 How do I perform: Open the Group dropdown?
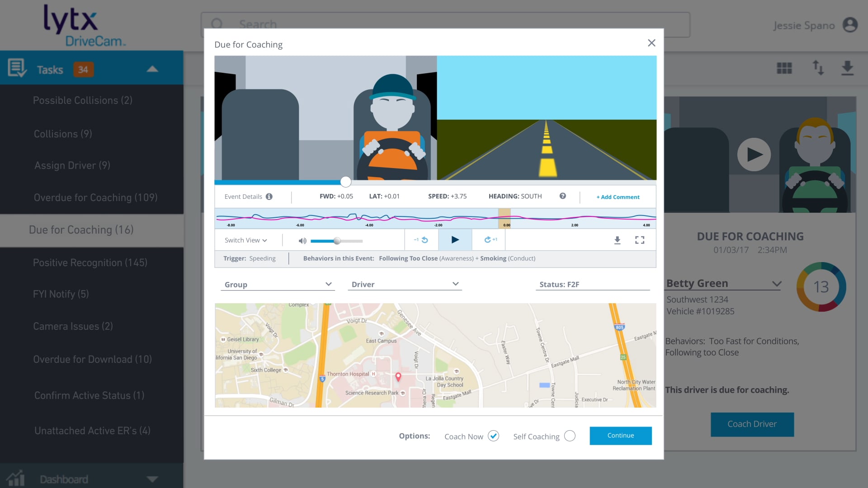coord(329,284)
